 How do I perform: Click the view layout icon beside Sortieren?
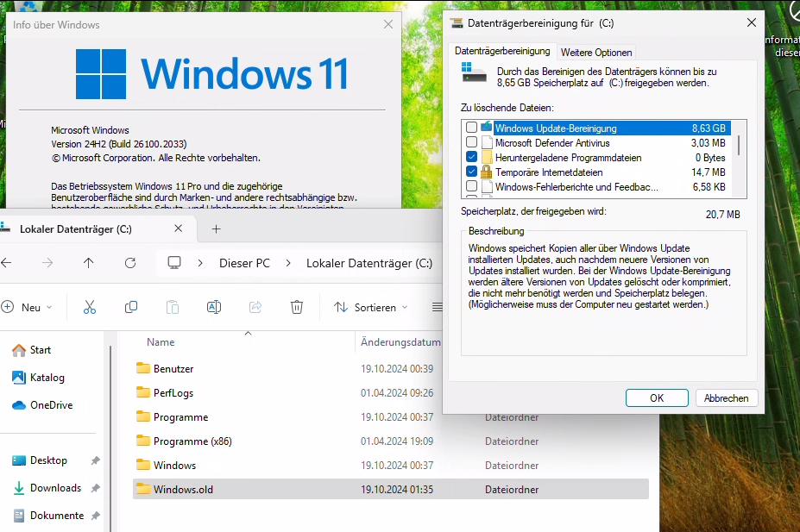click(x=438, y=307)
